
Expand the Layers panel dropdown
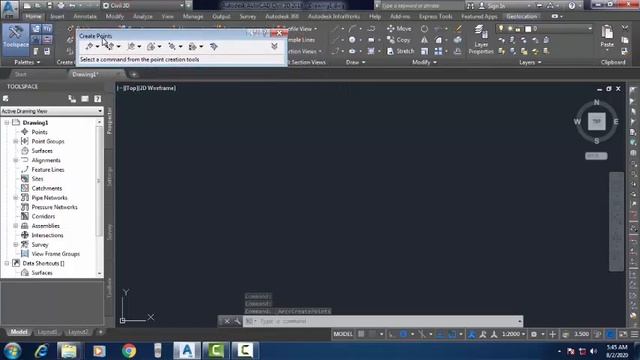click(x=530, y=62)
